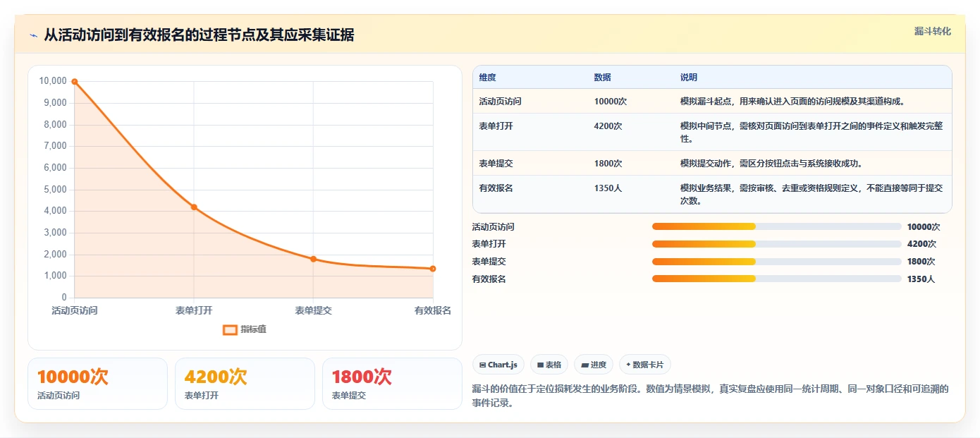
Task: Open the 10000次 活动页访问 card
Action: [97, 384]
